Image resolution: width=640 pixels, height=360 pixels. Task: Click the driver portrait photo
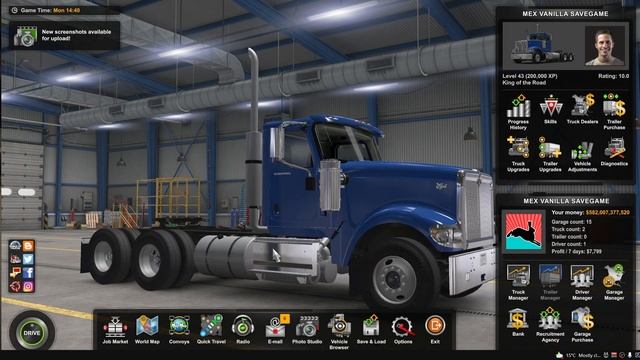click(604, 46)
